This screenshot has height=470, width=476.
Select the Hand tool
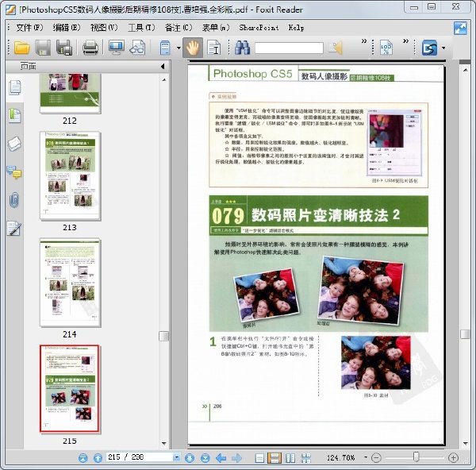193,48
